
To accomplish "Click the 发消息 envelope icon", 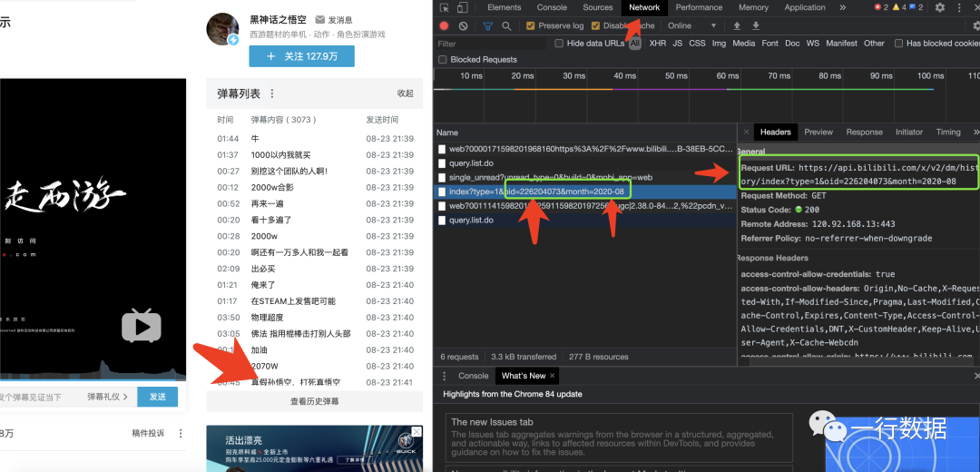I will 320,19.
